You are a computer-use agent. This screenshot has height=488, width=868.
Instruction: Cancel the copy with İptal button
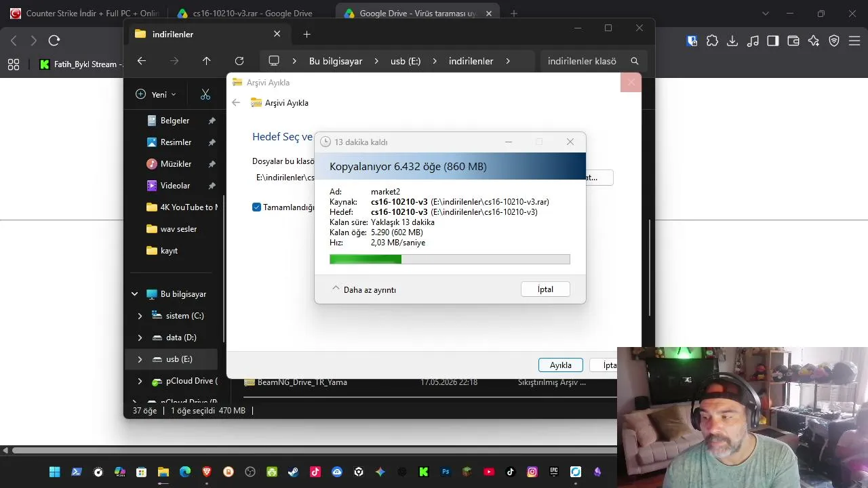pos(545,289)
